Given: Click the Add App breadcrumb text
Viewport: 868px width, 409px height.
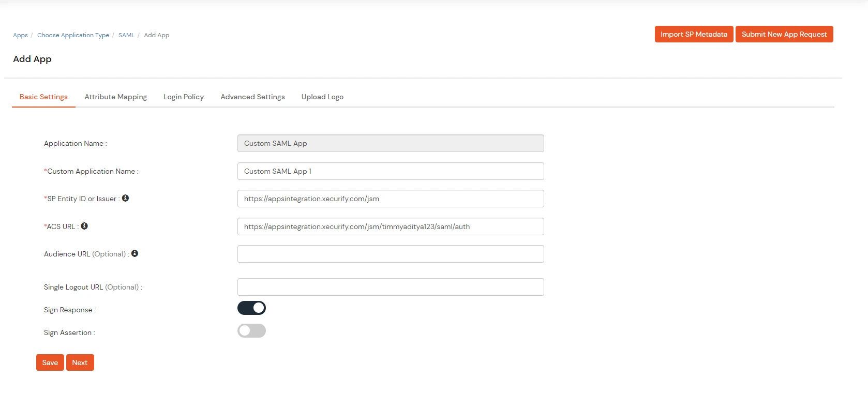Looking at the screenshot, I should click(x=156, y=35).
